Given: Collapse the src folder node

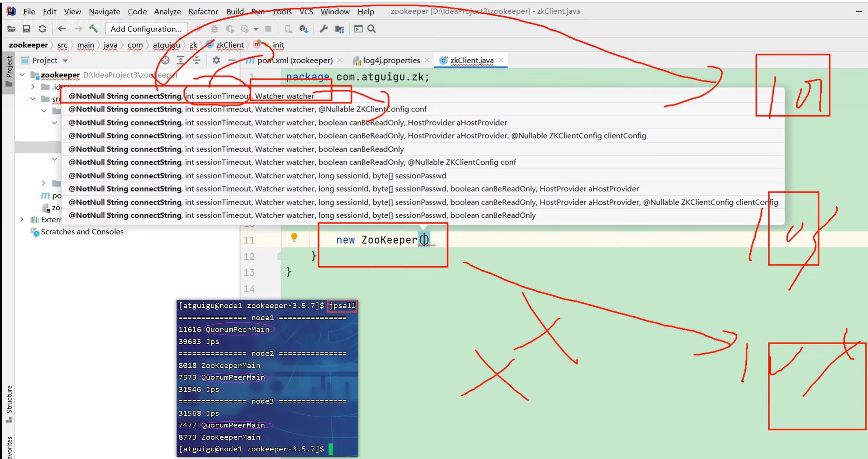Looking at the screenshot, I should tap(33, 99).
